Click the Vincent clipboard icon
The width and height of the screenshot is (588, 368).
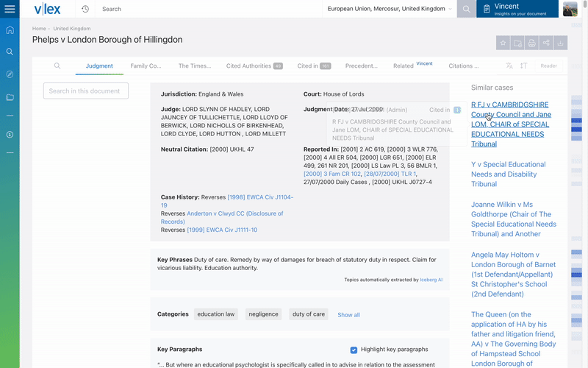[x=487, y=9]
